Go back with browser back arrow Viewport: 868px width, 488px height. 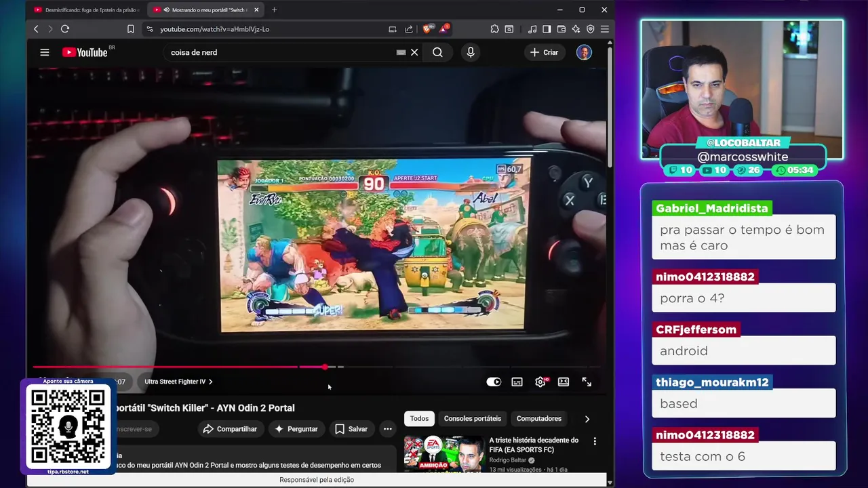coord(36,29)
